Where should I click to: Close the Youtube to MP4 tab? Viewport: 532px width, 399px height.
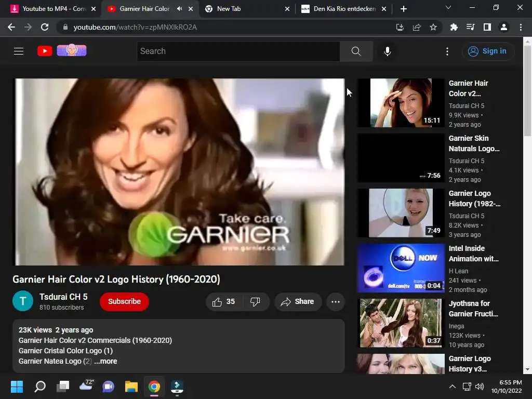(94, 9)
